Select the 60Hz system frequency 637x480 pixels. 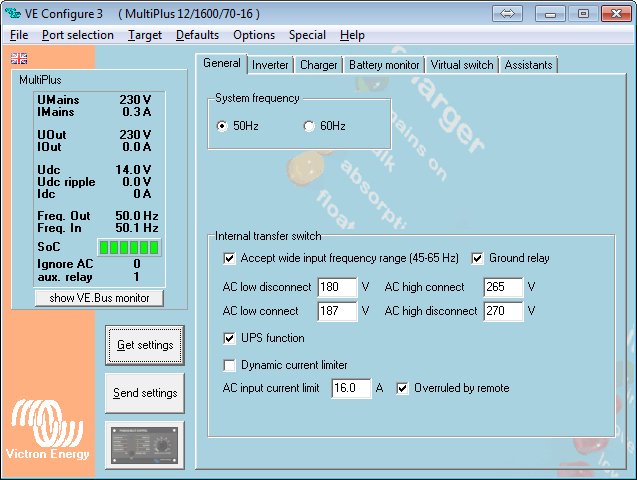tap(309, 126)
